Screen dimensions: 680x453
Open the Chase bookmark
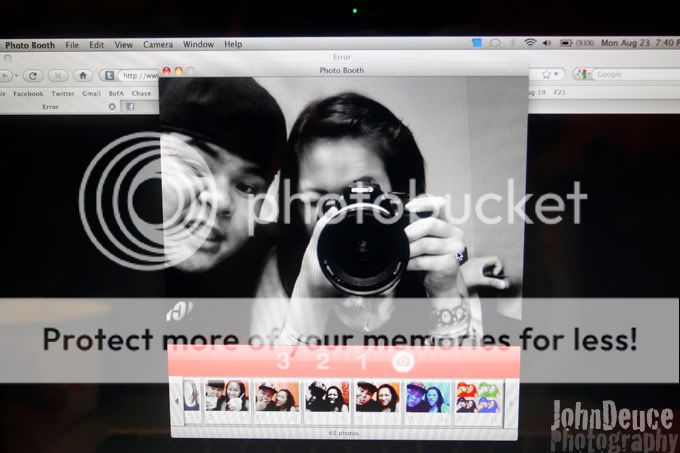[x=141, y=93]
